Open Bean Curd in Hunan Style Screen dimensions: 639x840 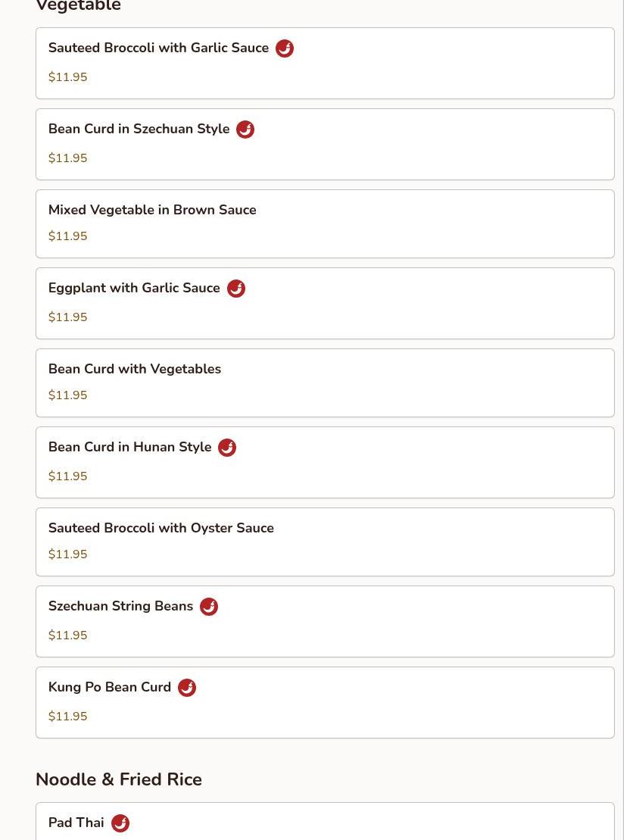(129, 447)
